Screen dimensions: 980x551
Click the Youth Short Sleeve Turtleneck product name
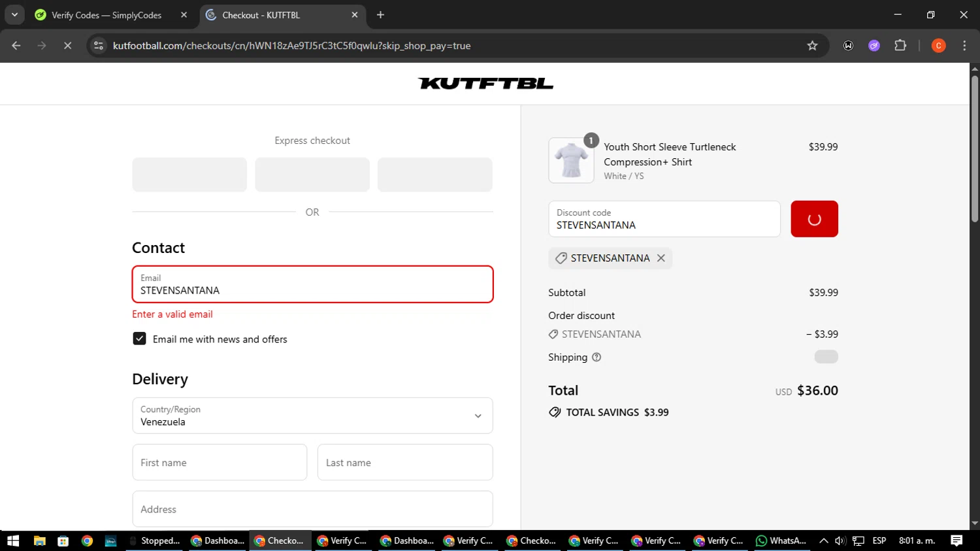(x=670, y=154)
